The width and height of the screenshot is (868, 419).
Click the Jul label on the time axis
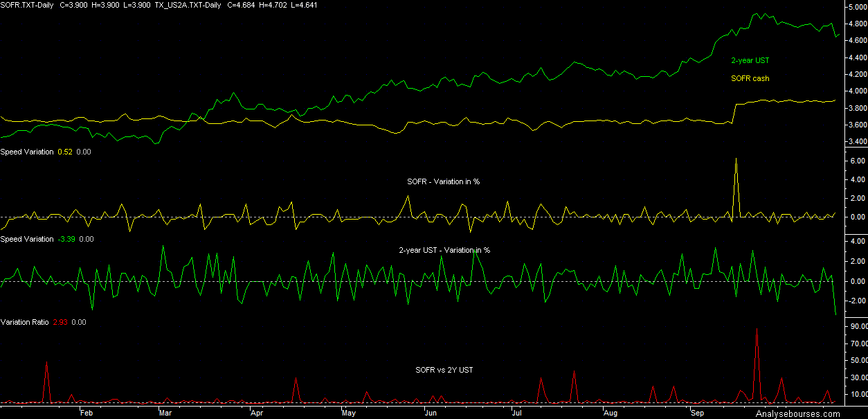tap(516, 413)
